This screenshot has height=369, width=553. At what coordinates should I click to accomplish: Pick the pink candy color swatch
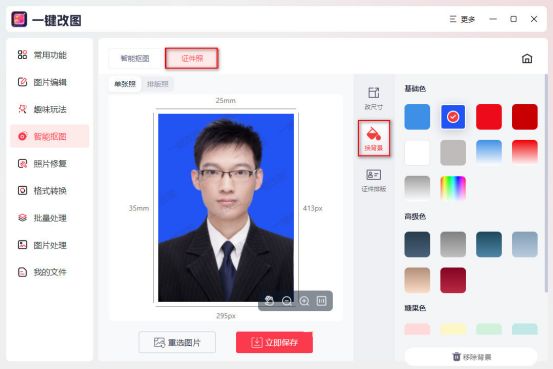point(417,329)
